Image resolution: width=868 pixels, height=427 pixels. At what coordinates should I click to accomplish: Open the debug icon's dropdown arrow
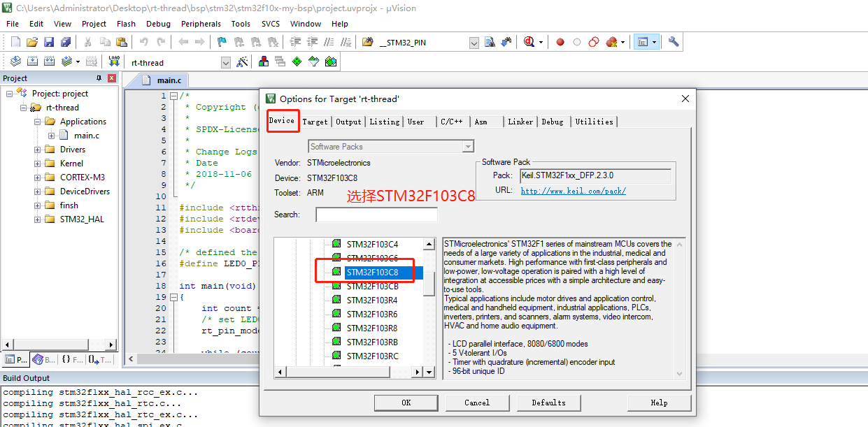click(541, 42)
